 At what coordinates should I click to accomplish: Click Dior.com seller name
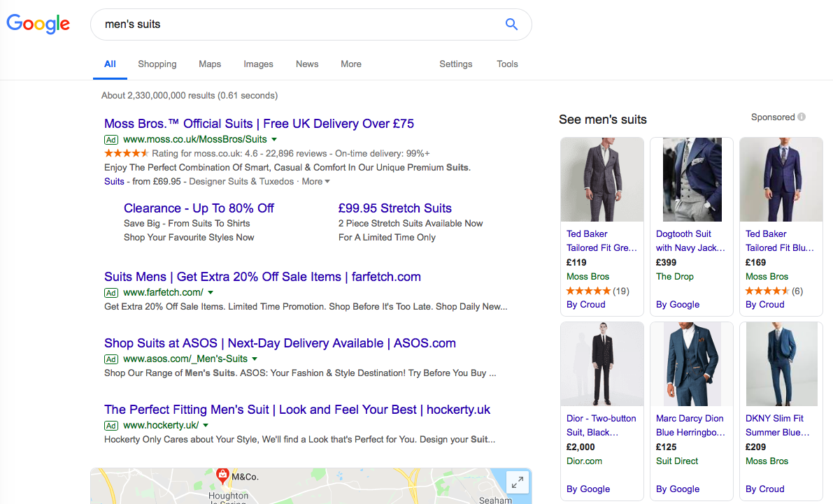coord(584,461)
